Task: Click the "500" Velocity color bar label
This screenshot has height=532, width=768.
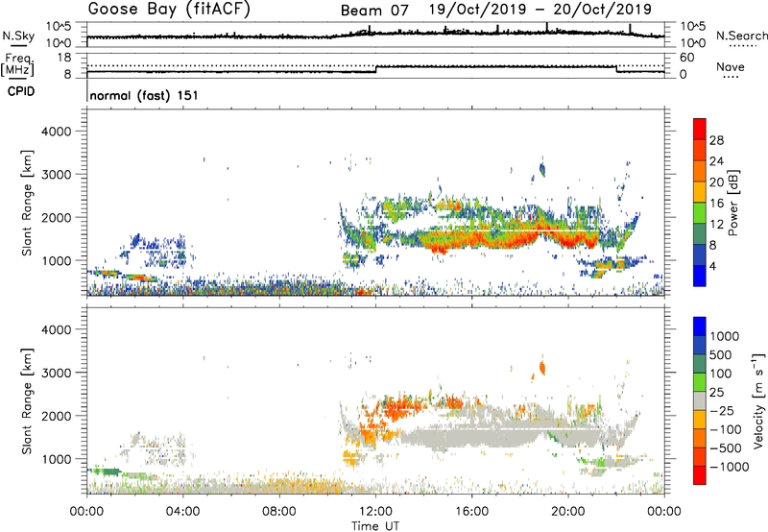Action: click(721, 355)
